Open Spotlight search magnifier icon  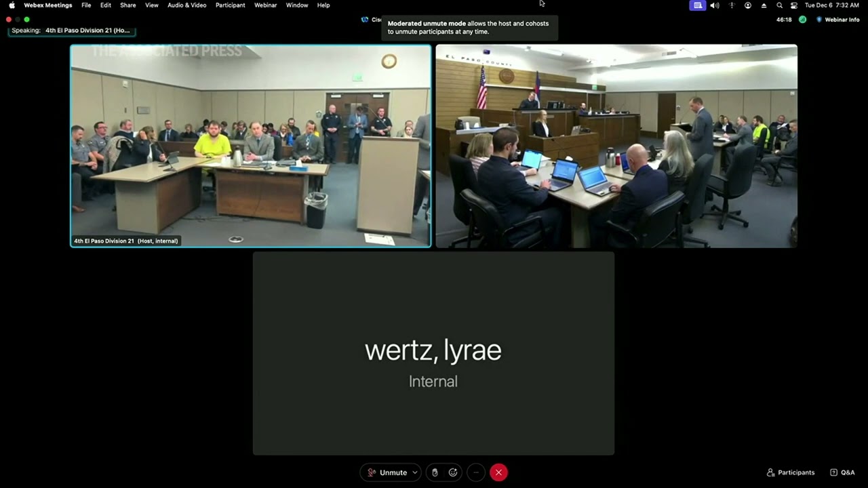tap(780, 5)
